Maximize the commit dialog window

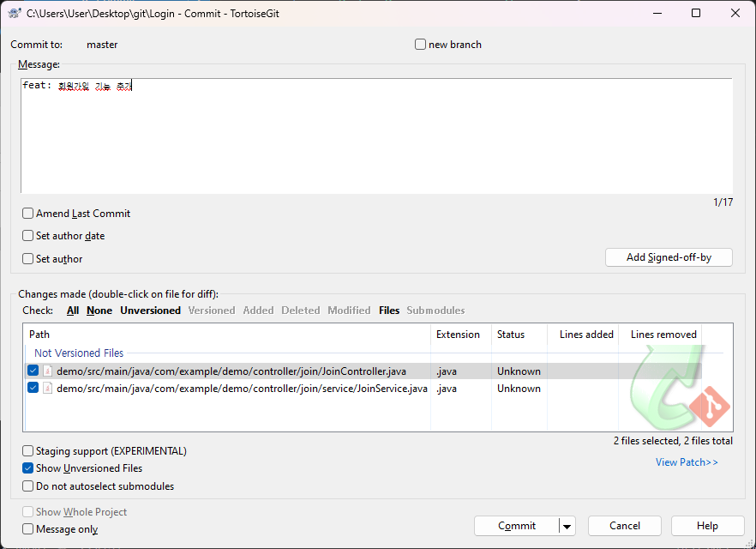696,13
